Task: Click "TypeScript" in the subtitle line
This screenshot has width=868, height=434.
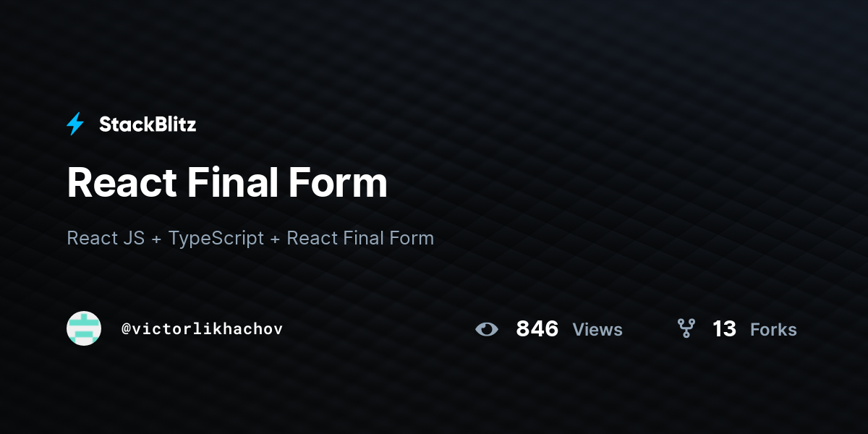Action: click(216, 238)
